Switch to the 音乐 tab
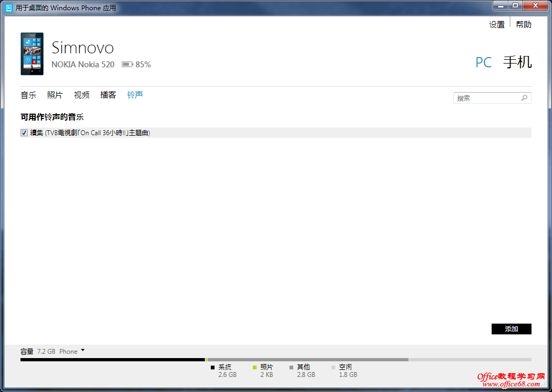 point(28,95)
